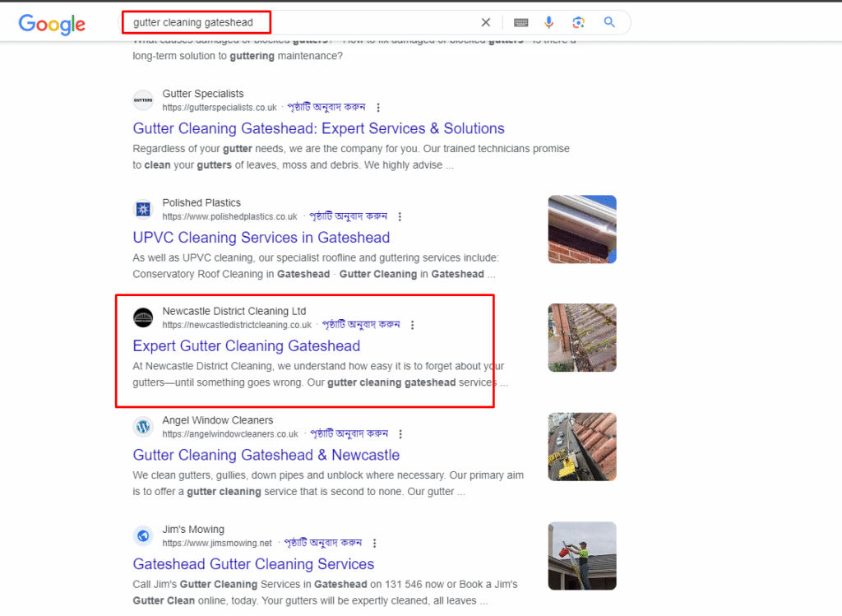Open Gateshead Gutter Cleaning Services result

253,564
